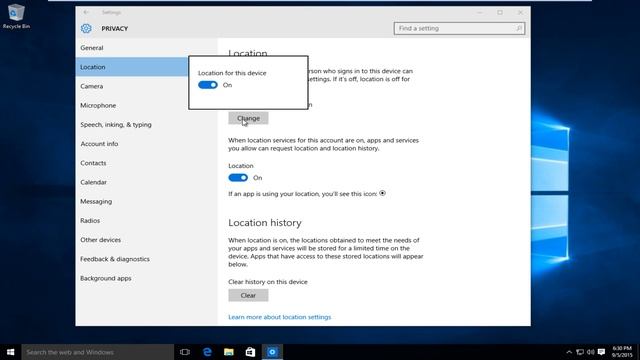Click the taskbar clock and date
This screenshot has width=640, height=360.
coord(622,352)
